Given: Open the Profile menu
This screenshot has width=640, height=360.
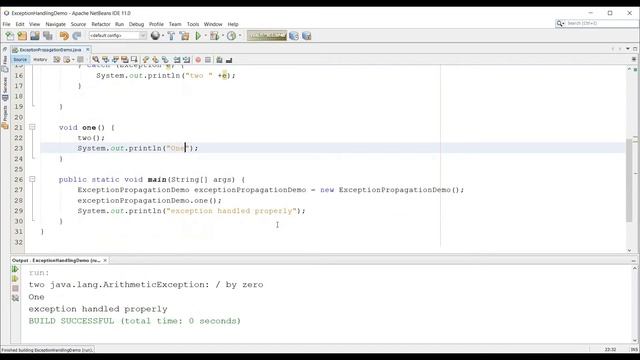Looking at the screenshot, I should pos(156,24).
